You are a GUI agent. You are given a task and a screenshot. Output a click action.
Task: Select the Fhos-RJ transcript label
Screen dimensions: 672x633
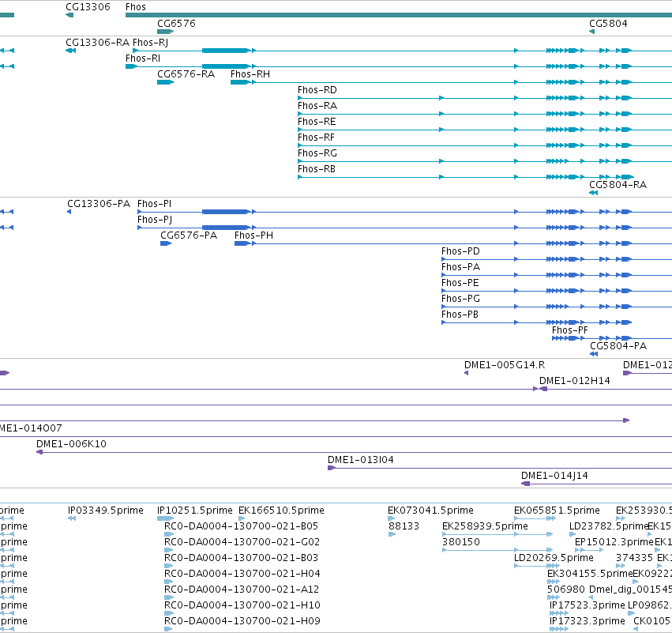click(150, 43)
